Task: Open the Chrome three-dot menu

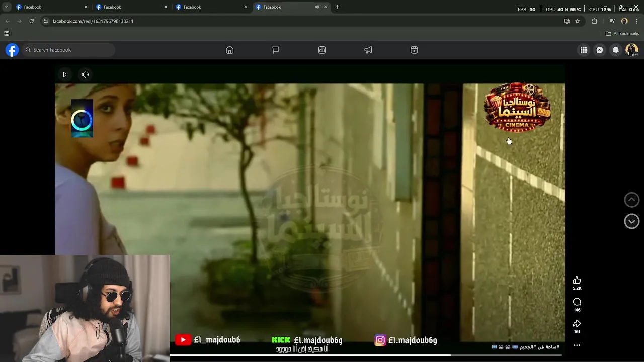Action: [636, 21]
